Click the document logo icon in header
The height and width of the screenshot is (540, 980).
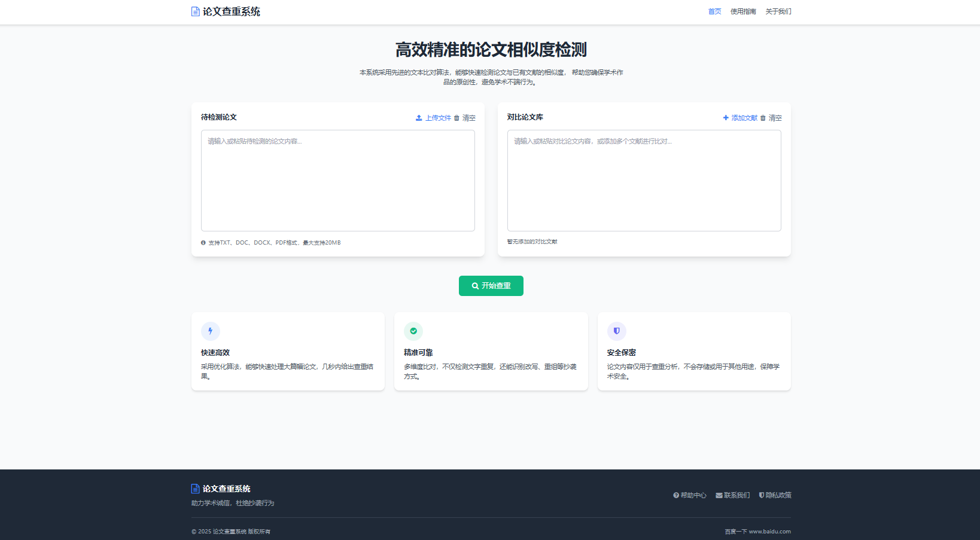click(195, 11)
